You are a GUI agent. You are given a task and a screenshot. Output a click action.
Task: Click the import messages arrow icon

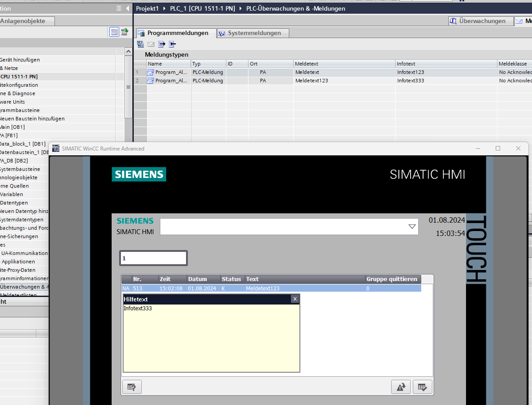(x=172, y=44)
